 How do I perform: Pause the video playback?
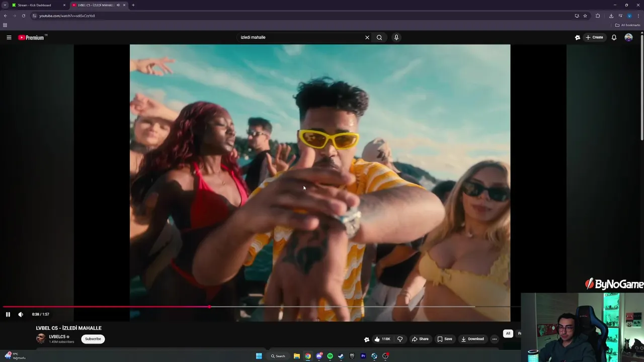(x=8, y=314)
